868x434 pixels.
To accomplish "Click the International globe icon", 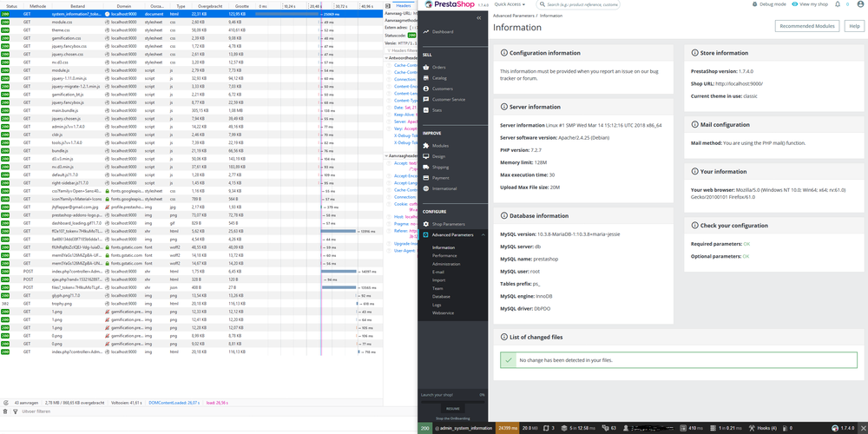I will 425,188.
